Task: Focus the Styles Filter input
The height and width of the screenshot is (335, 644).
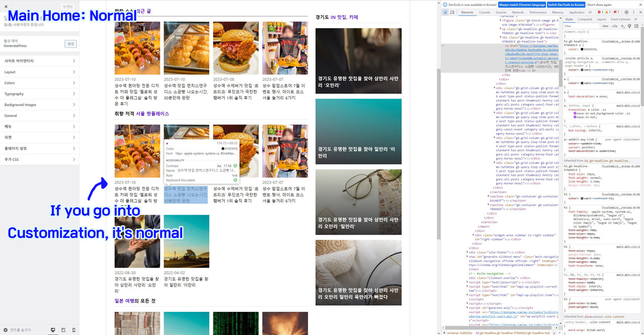Action: 581,26
